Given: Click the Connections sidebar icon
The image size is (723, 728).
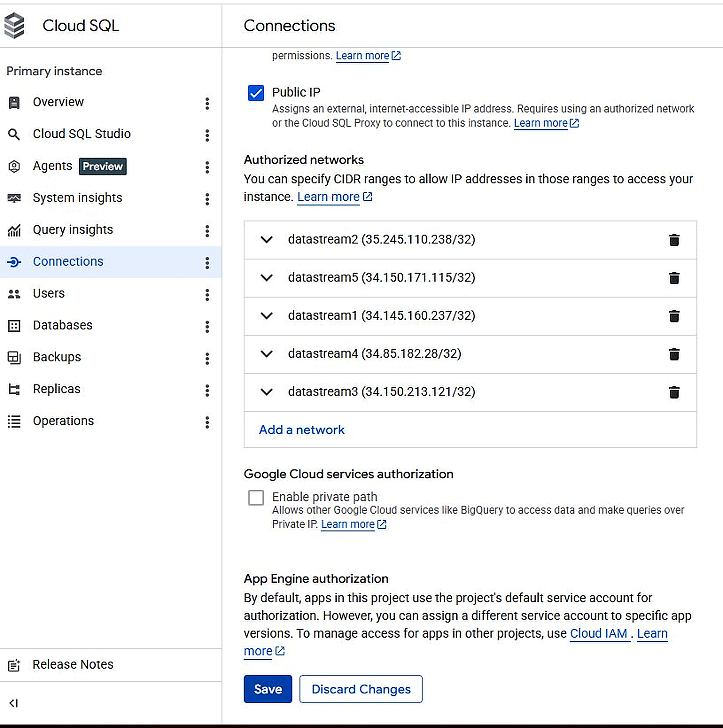Looking at the screenshot, I should coord(14,262).
